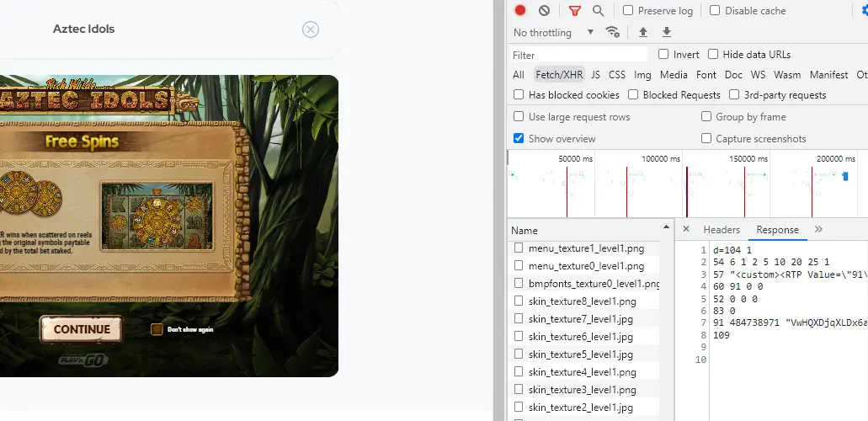The image size is (868, 421).
Task: Select the Img type filter
Action: 642,75
